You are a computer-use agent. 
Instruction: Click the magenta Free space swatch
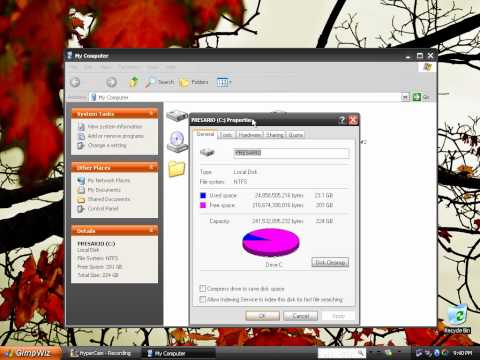(203, 205)
